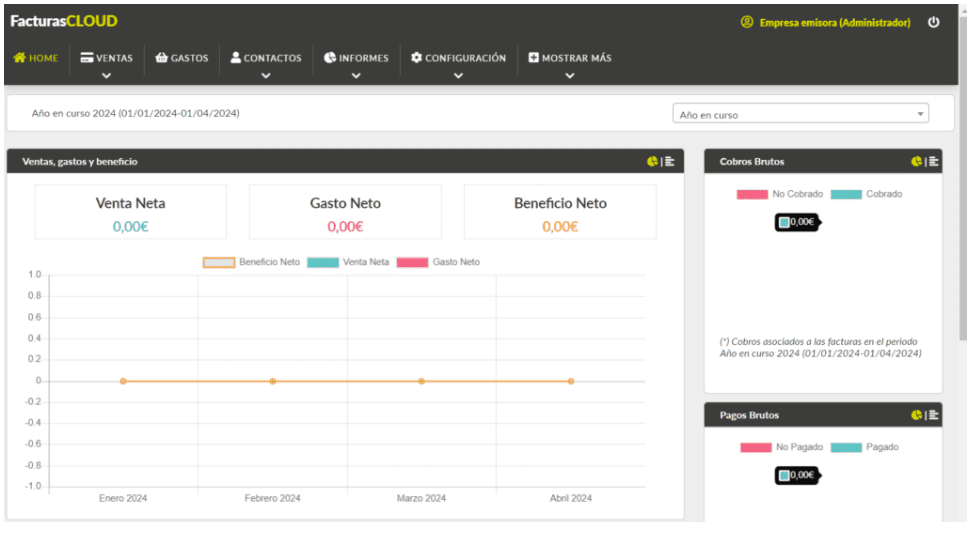
Task: Click the 0,00€ tooltip in Pagos Brutos
Action: click(798, 476)
